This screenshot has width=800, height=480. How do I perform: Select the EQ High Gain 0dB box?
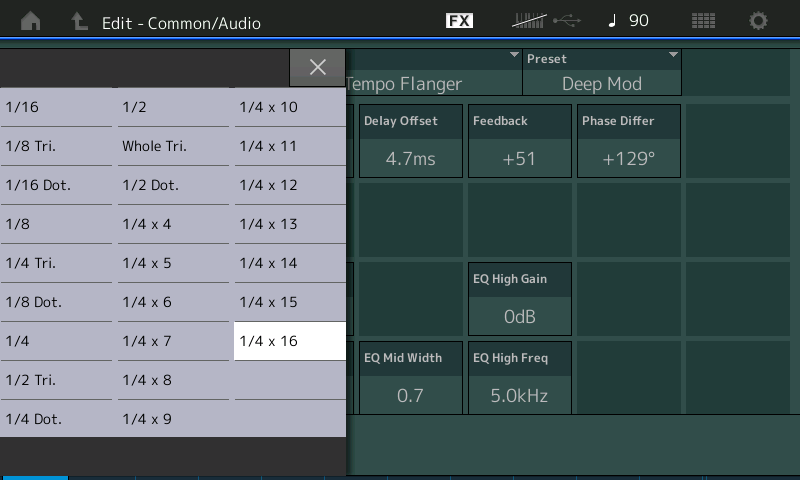[x=520, y=299]
